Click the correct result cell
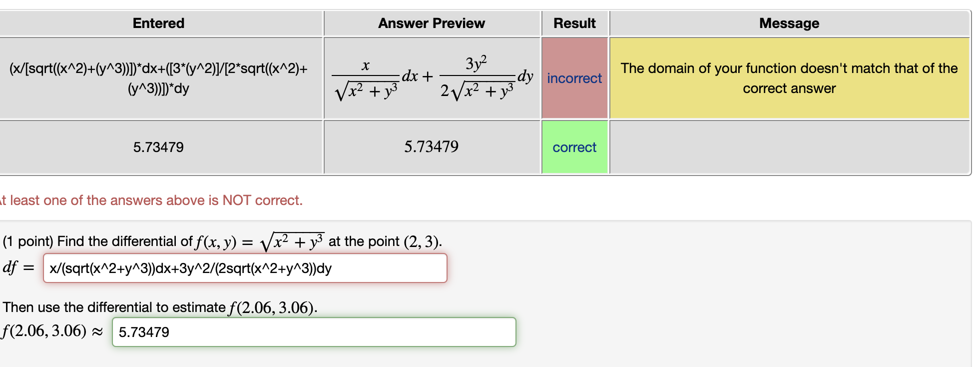Viewport: 980px width, 367px height. [573, 147]
